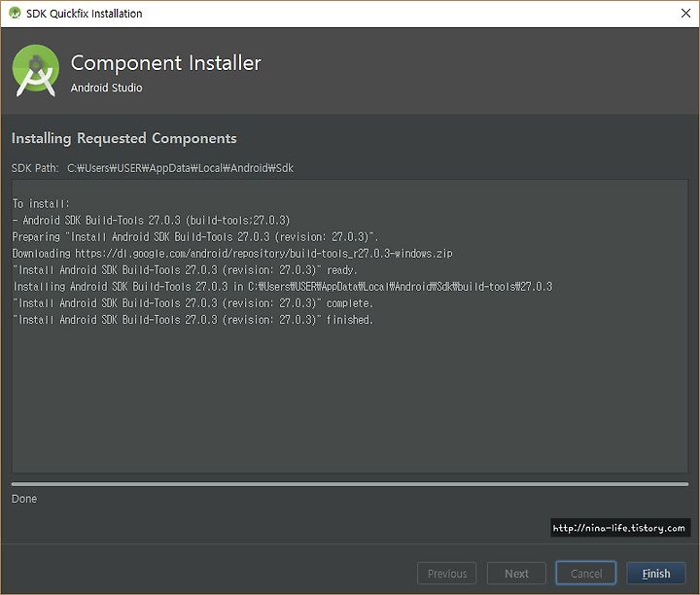
Task: Click the disabled Previous button
Action: coord(446,574)
